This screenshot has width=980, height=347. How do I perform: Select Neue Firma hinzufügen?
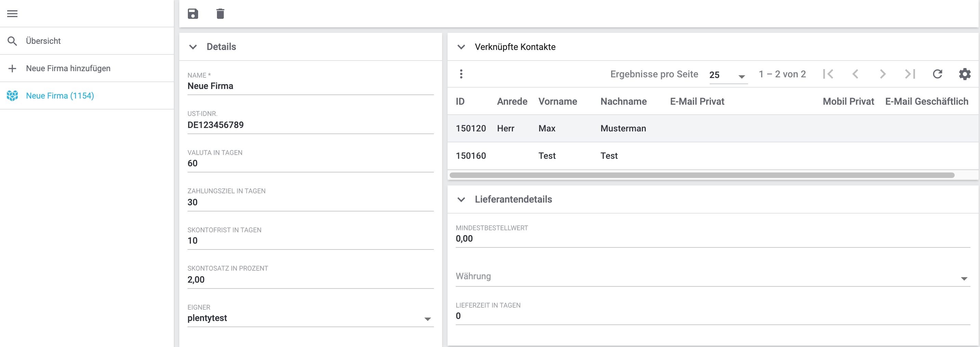(x=68, y=68)
